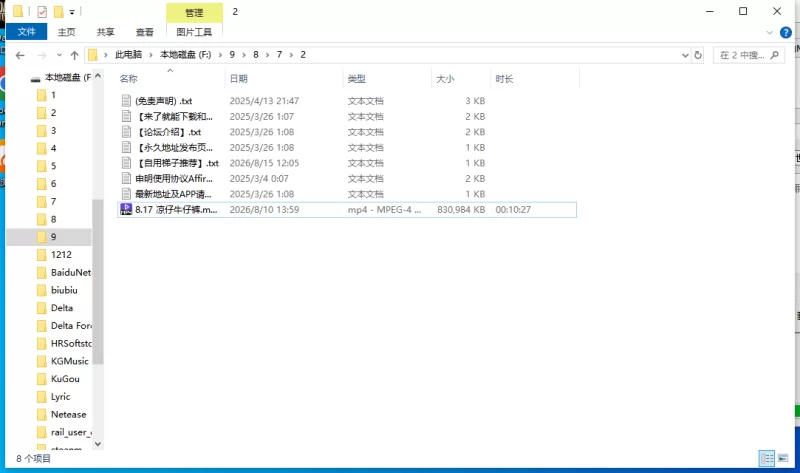Image resolution: width=800 pixels, height=473 pixels.
Task: Click the forward navigation arrow
Action: [x=42, y=55]
